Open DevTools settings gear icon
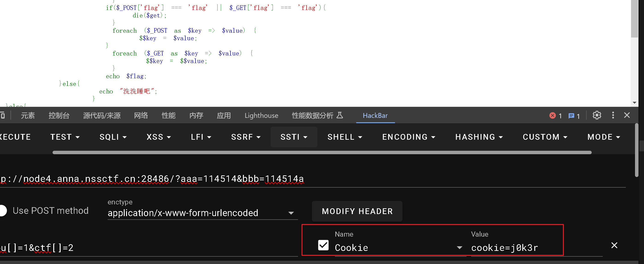 tap(597, 115)
